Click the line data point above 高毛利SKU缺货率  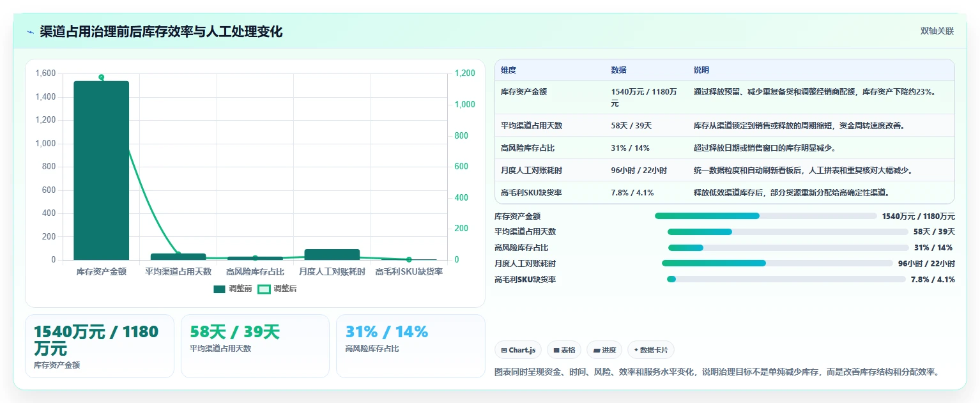coord(409,259)
